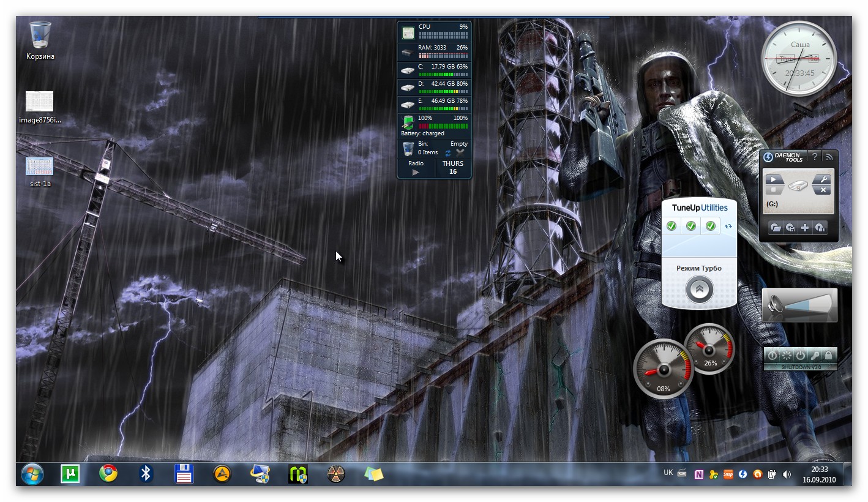Viewport: 868px width, 502px height.
Task: Click the play button in Daemon Tools gadget
Action: tap(774, 179)
